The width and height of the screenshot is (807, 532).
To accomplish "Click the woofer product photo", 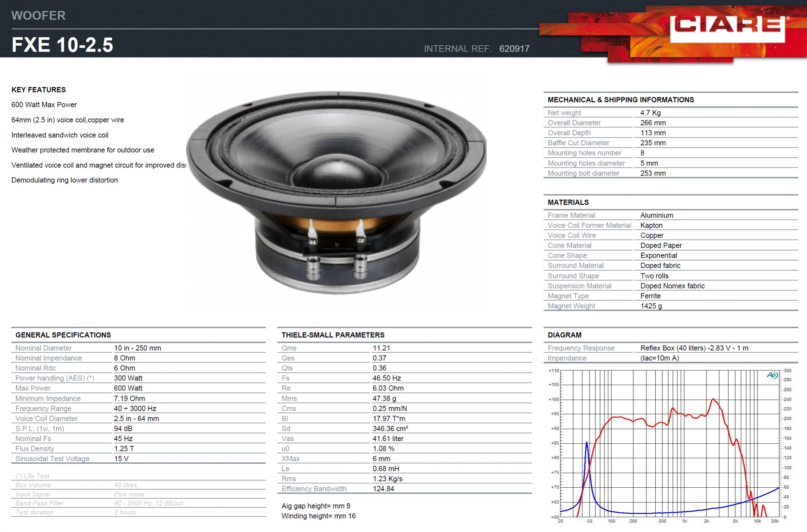I will (x=336, y=193).
